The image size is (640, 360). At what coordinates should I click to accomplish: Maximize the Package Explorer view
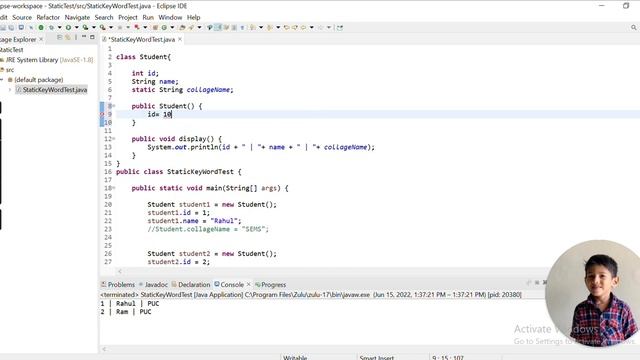92,37
